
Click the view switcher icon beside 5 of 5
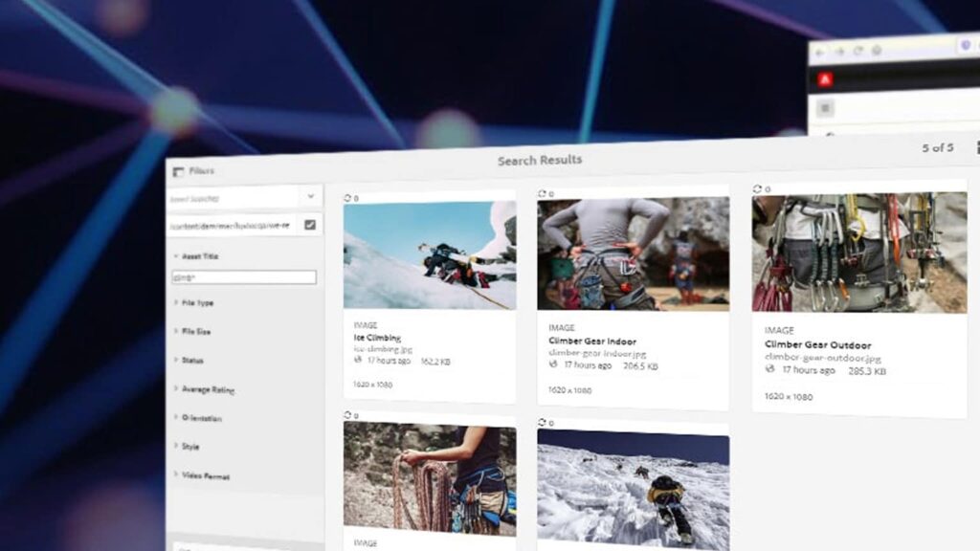point(975,147)
